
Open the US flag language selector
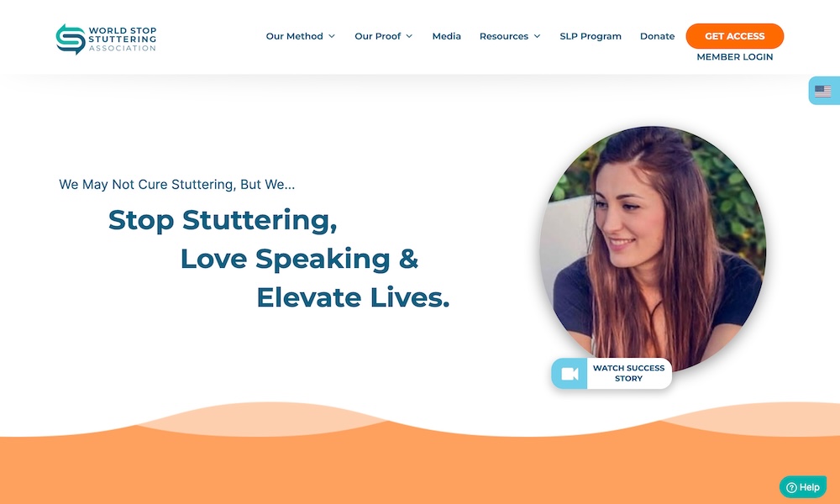point(823,91)
